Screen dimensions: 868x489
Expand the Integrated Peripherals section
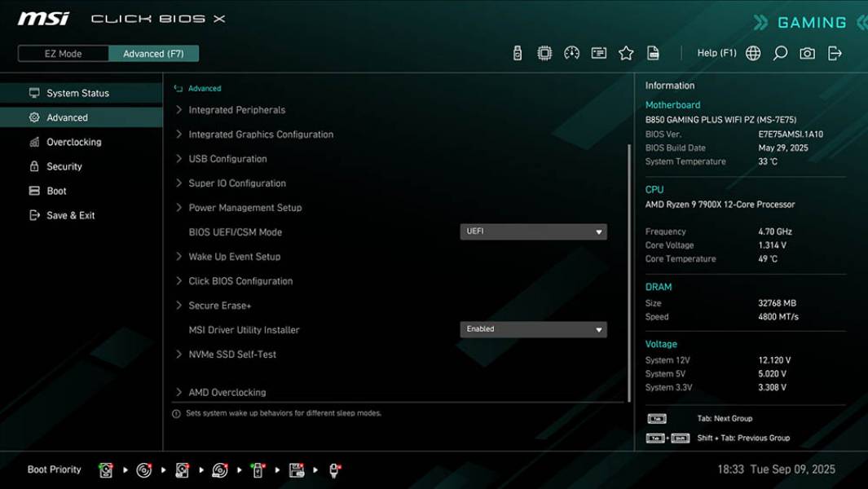pos(236,109)
